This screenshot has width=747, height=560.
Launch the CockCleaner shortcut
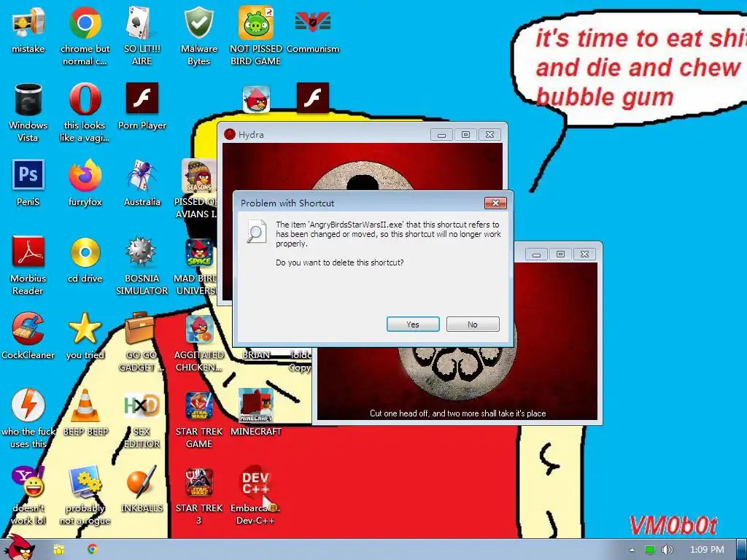[28, 335]
